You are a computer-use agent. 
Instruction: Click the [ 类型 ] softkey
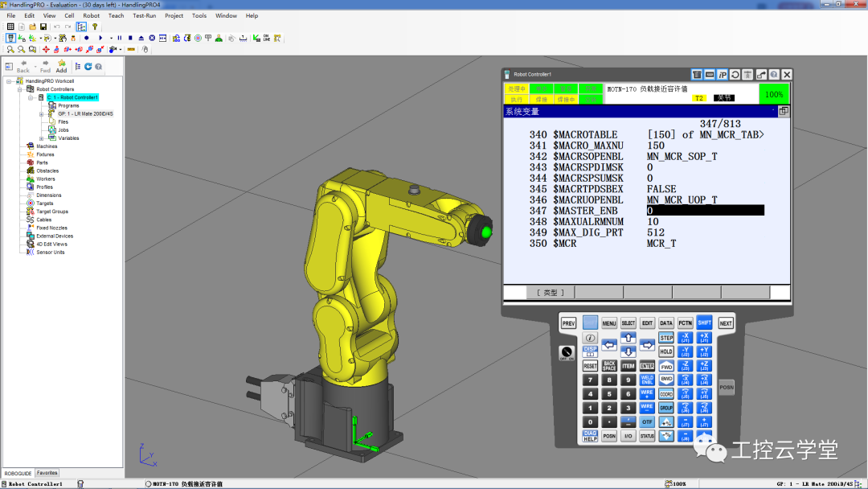pos(551,293)
